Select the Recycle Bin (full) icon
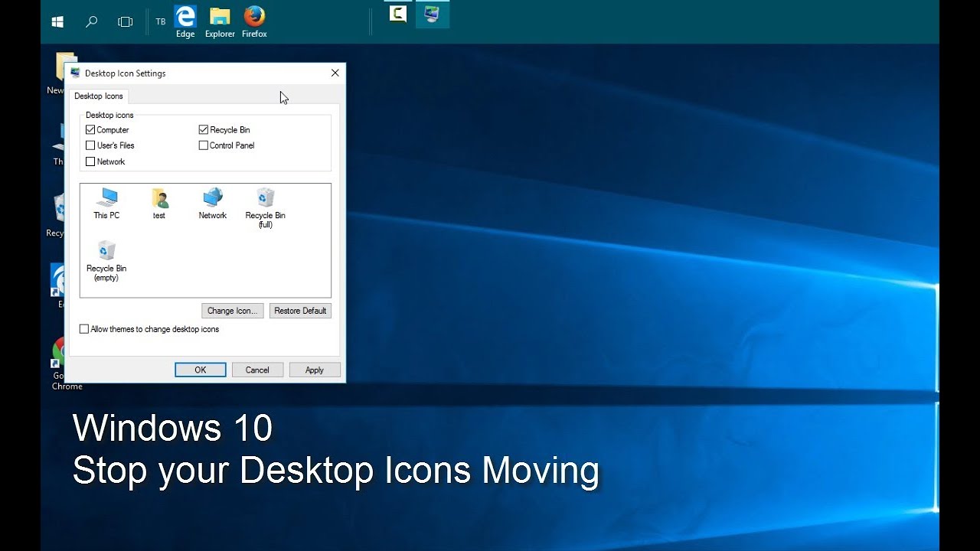Screen dimensions: 980x551 (265, 208)
